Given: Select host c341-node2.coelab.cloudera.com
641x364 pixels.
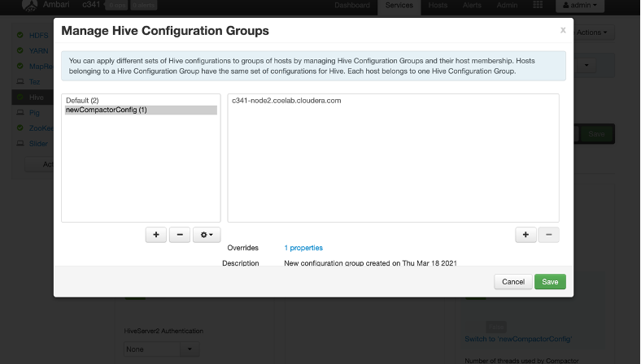Looking at the screenshot, I should tap(286, 101).
